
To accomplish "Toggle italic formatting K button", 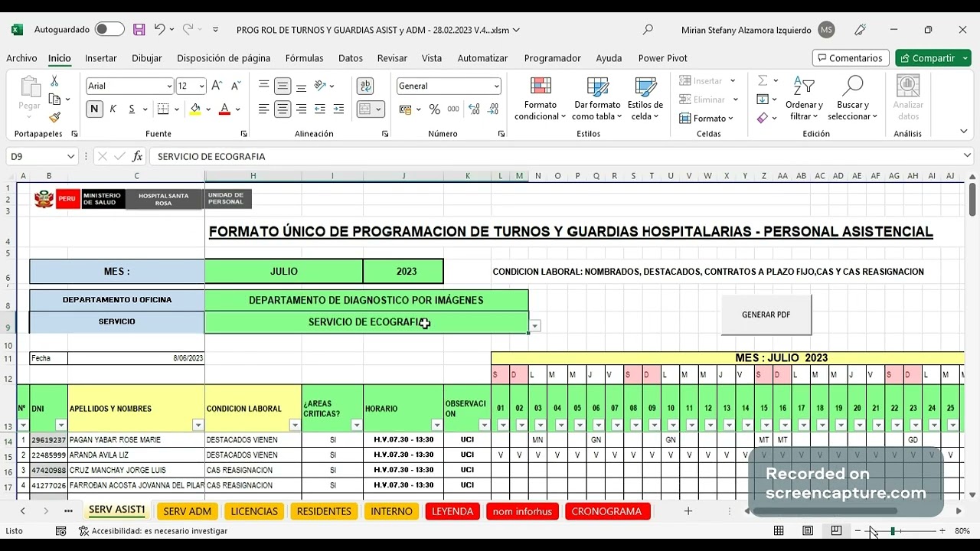I will click(113, 109).
